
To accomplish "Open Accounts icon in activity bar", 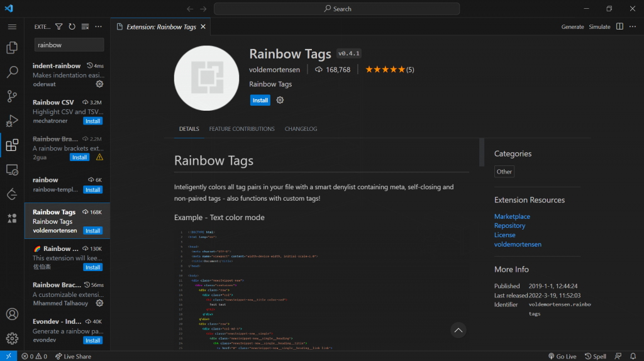I will tap(11, 314).
